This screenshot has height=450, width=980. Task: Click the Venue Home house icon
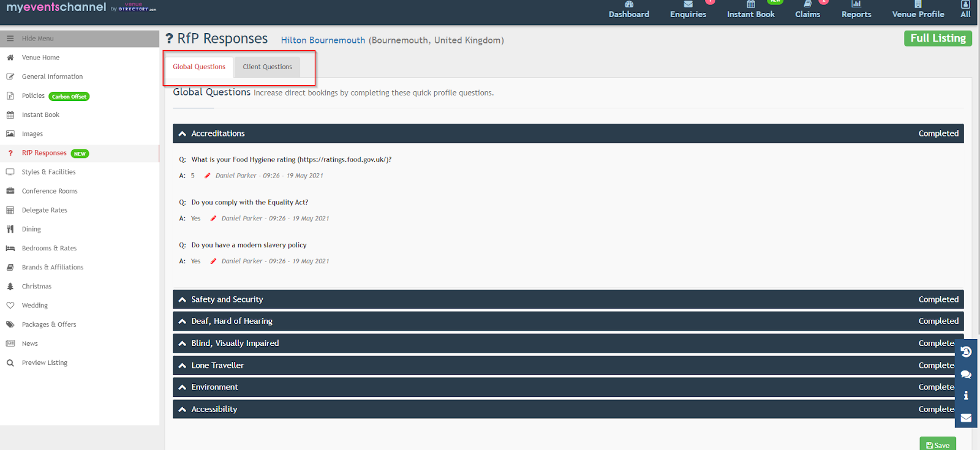[x=10, y=58]
